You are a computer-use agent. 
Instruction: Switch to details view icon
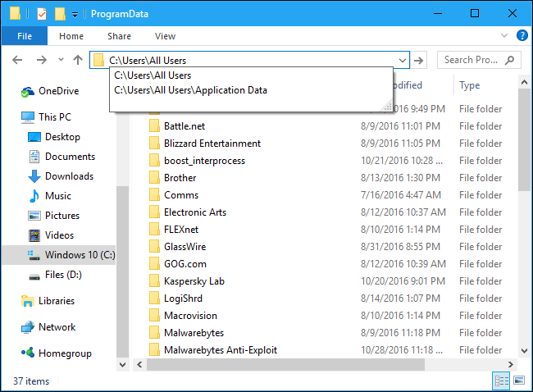click(500, 381)
